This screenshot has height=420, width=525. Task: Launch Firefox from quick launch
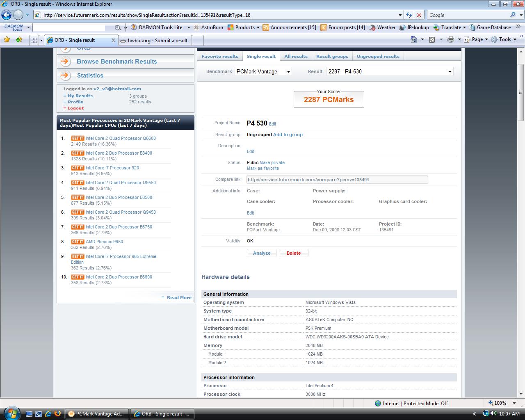(x=57, y=414)
